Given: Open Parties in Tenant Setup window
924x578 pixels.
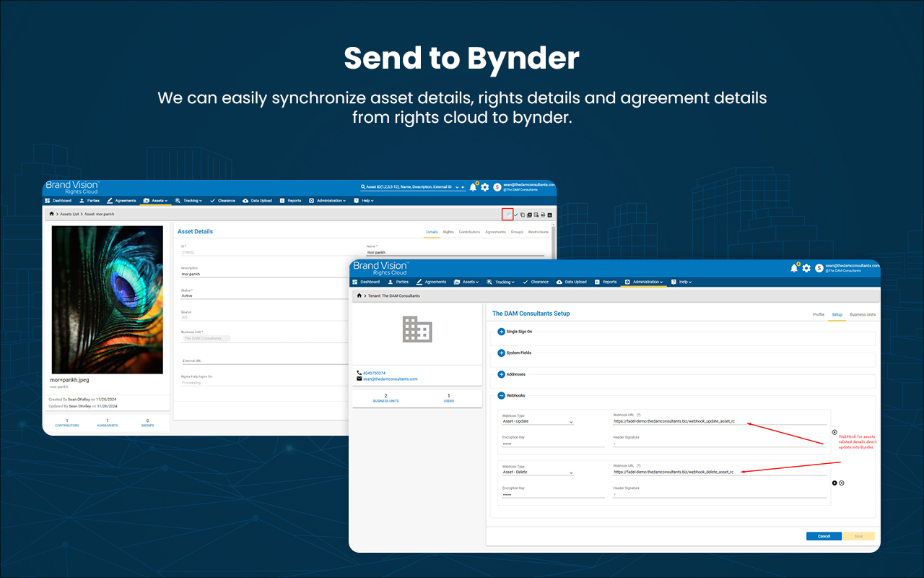Looking at the screenshot, I should (x=398, y=282).
